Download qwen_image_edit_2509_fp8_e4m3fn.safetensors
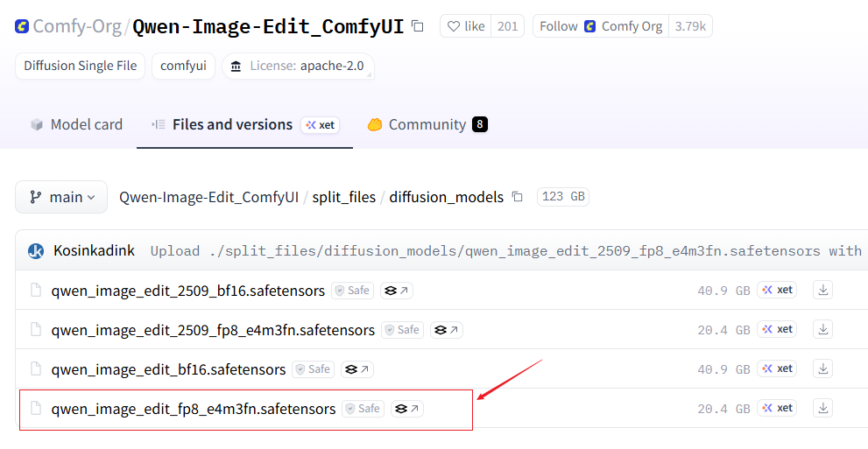This screenshot has width=868, height=449. (823, 330)
